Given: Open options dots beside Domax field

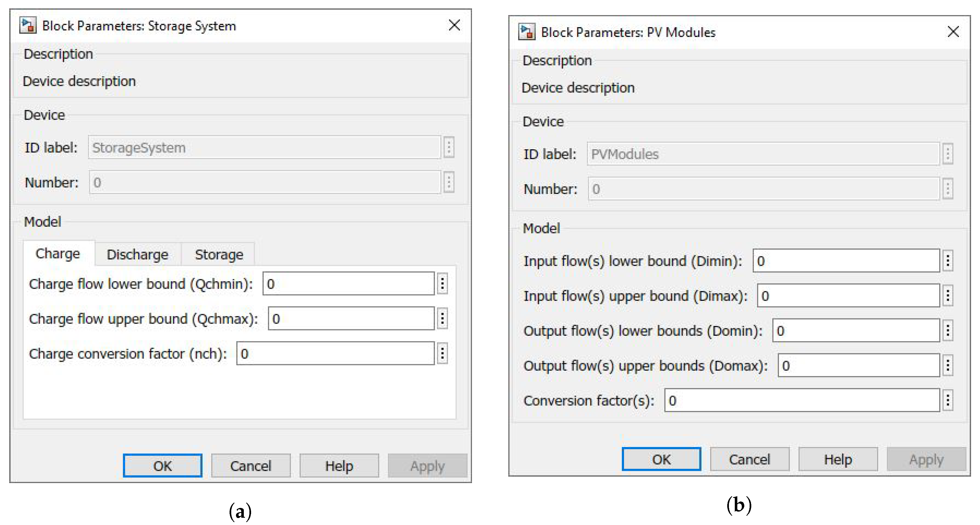Looking at the screenshot, I should (x=948, y=366).
